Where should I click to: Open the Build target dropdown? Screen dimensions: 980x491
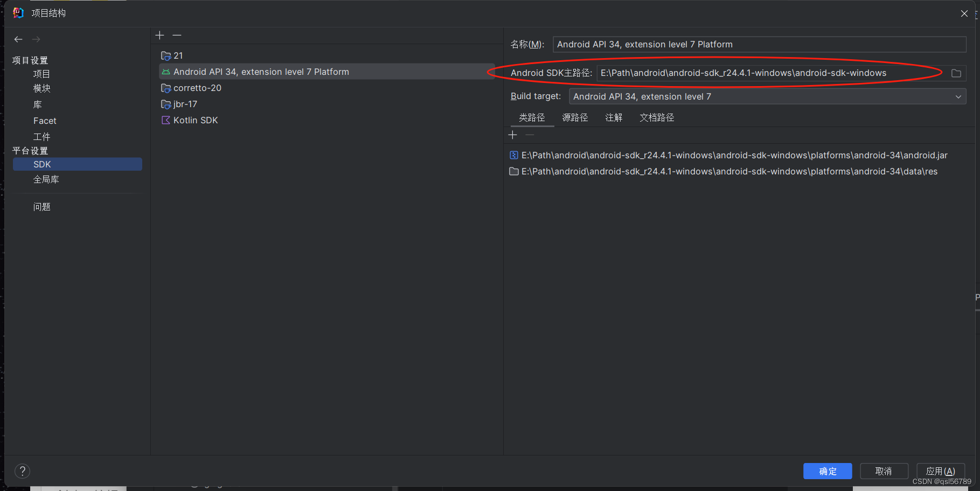[x=958, y=96]
